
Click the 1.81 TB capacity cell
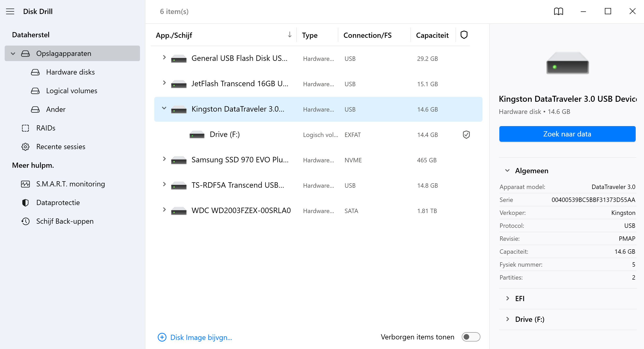(x=427, y=211)
